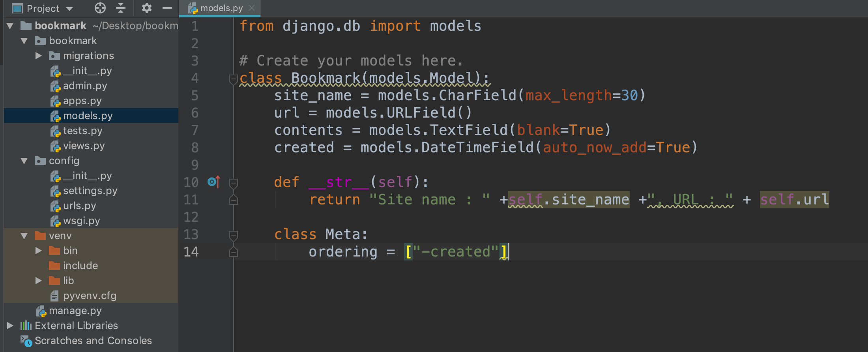Collapse the venv folder
Screen dimensions: 868x352
pyautogui.click(x=24, y=236)
